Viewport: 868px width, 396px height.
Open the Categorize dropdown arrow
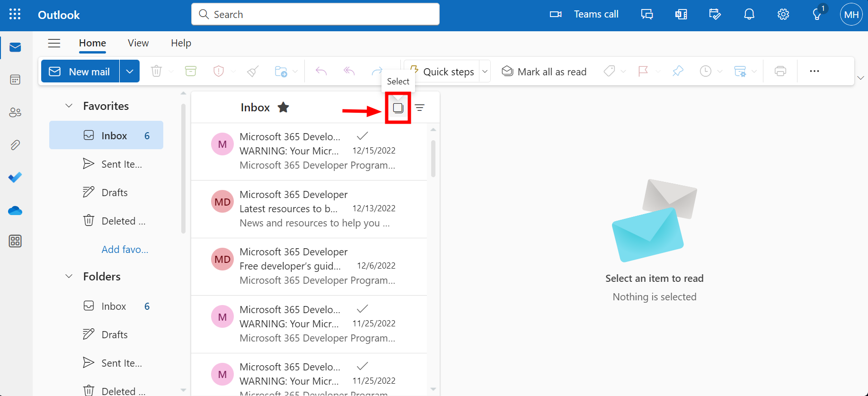tap(623, 72)
